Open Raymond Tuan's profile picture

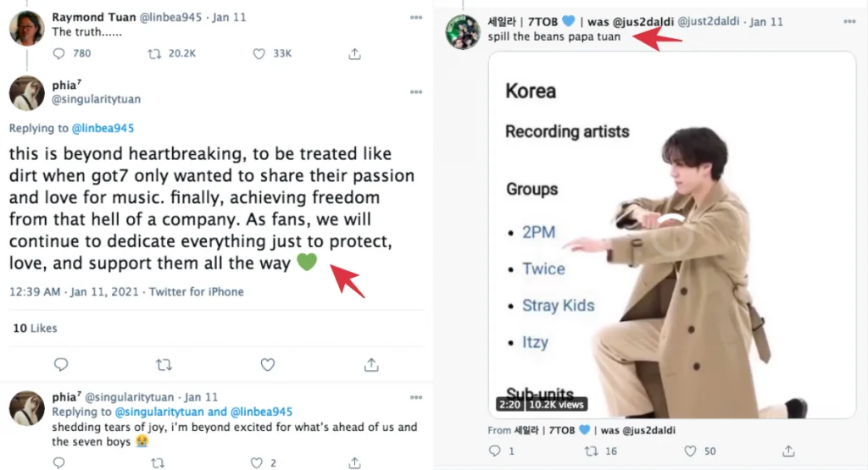(26, 28)
